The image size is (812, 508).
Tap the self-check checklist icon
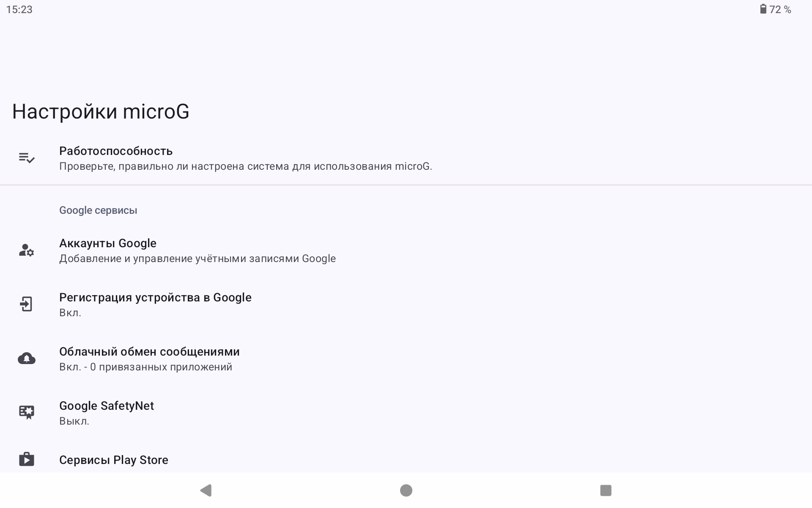[x=26, y=158]
